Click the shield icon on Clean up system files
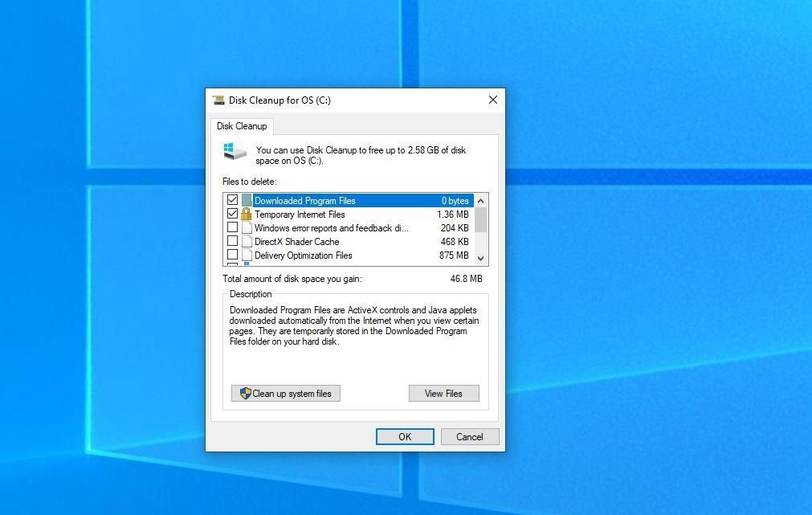This screenshot has height=515, width=812. pyautogui.click(x=245, y=394)
